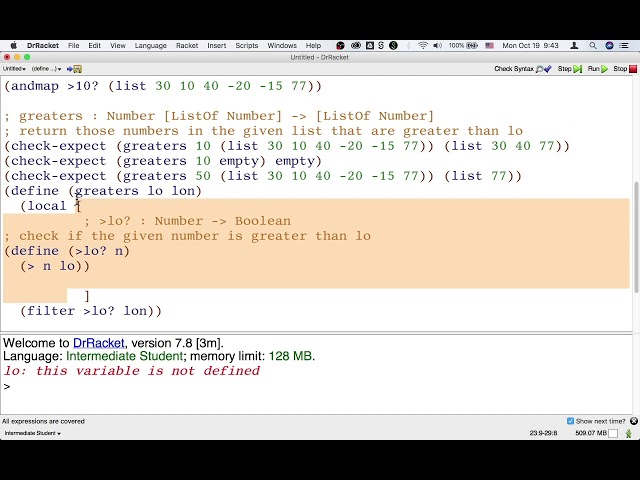Click the Wi-Fi icon in menu bar
This screenshot has width=640, height=480.
tap(423, 45)
